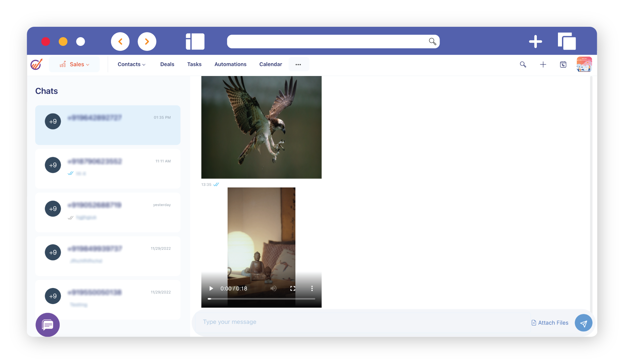
Task: Show tab overview with the overlapping squares
Action: 567,42
